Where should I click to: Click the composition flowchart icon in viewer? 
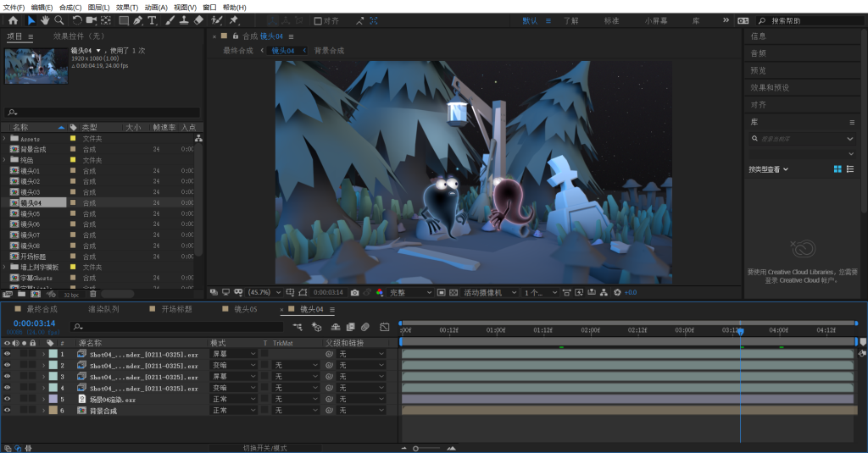pos(604,293)
